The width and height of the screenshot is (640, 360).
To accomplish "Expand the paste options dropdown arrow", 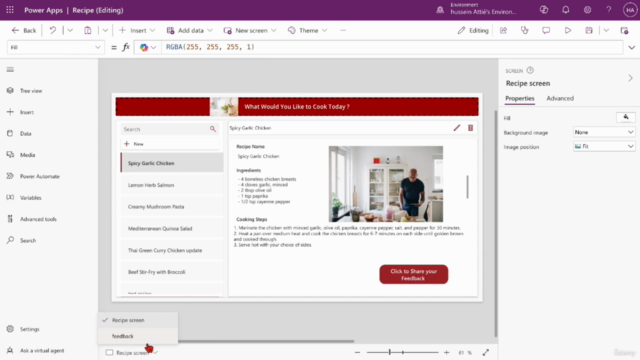I will pos(105,31).
